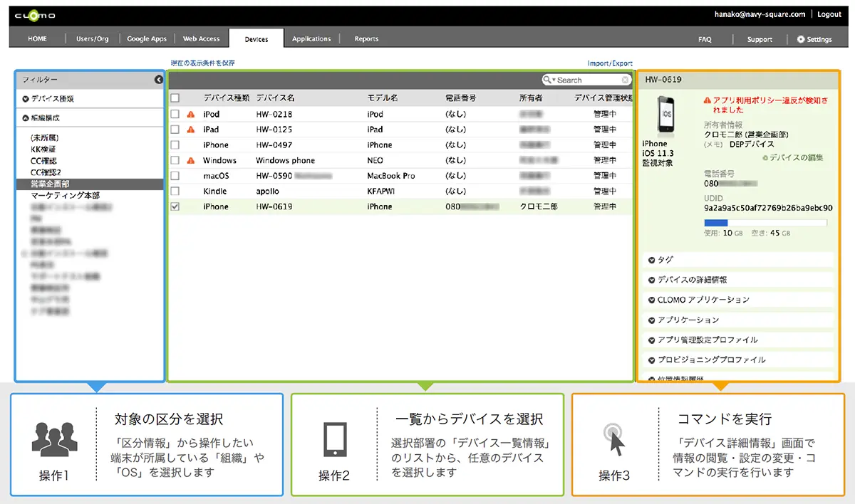Select (未所属) in organization tree
855x504 pixels.
coord(44,137)
